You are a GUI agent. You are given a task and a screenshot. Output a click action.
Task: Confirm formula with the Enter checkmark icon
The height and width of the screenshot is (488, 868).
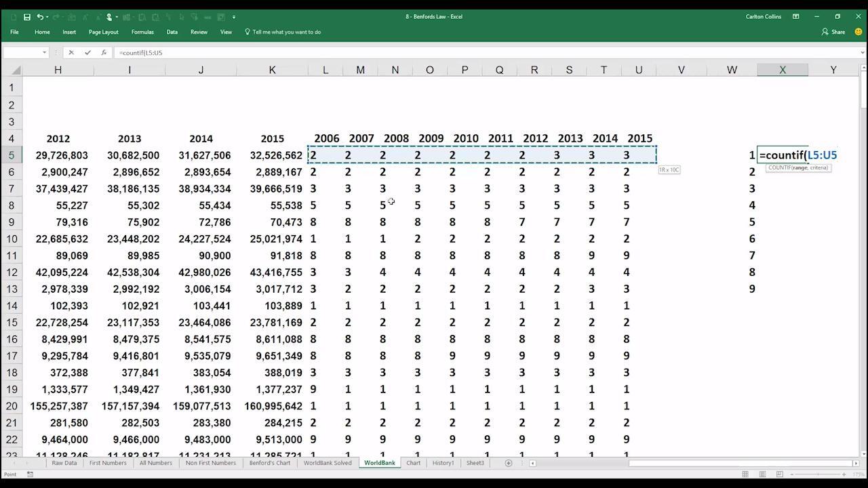(87, 52)
